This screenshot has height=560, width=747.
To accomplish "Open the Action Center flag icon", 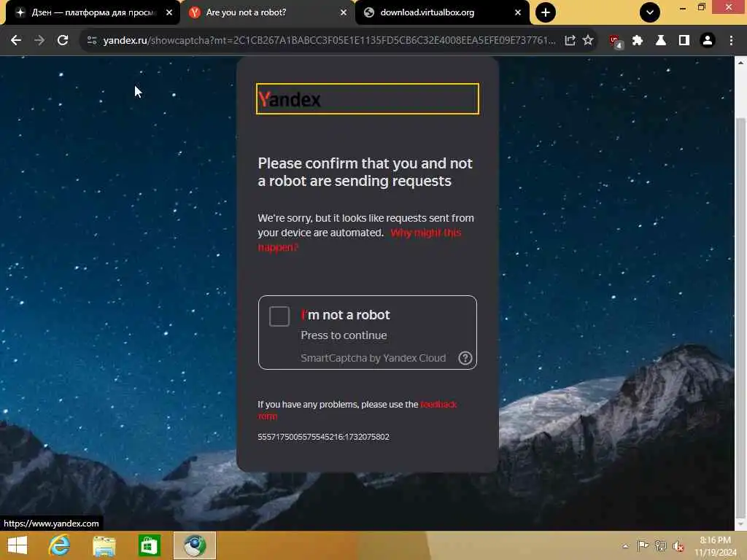I will [643, 545].
